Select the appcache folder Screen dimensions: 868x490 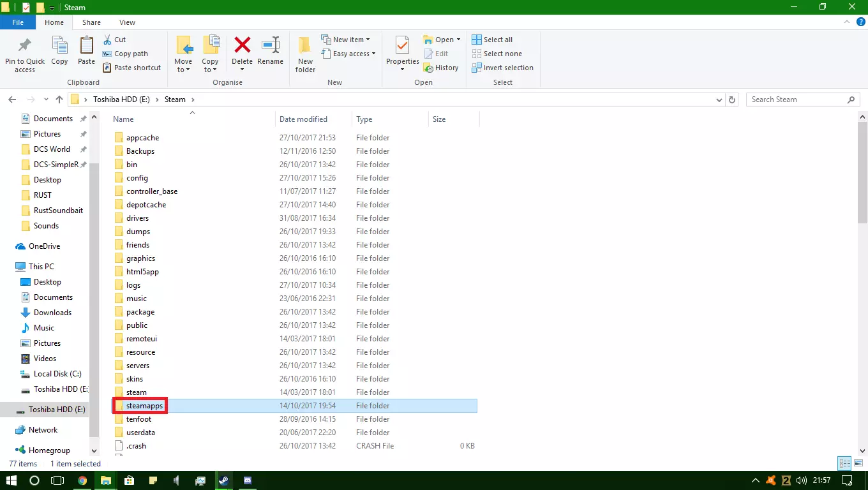[142, 138]
